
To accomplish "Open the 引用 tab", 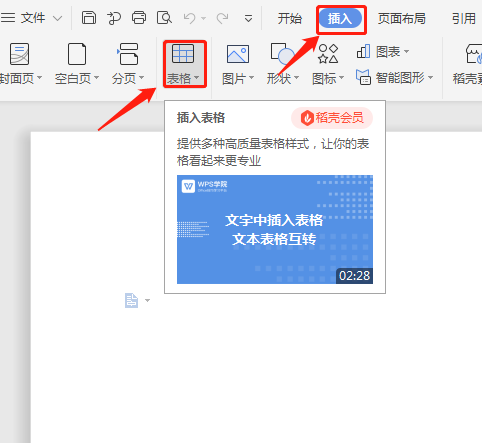I will (x=464, y=18).
